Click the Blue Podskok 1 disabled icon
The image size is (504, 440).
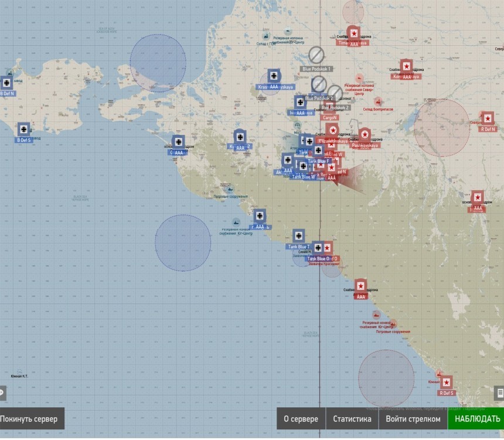(316, 55)
